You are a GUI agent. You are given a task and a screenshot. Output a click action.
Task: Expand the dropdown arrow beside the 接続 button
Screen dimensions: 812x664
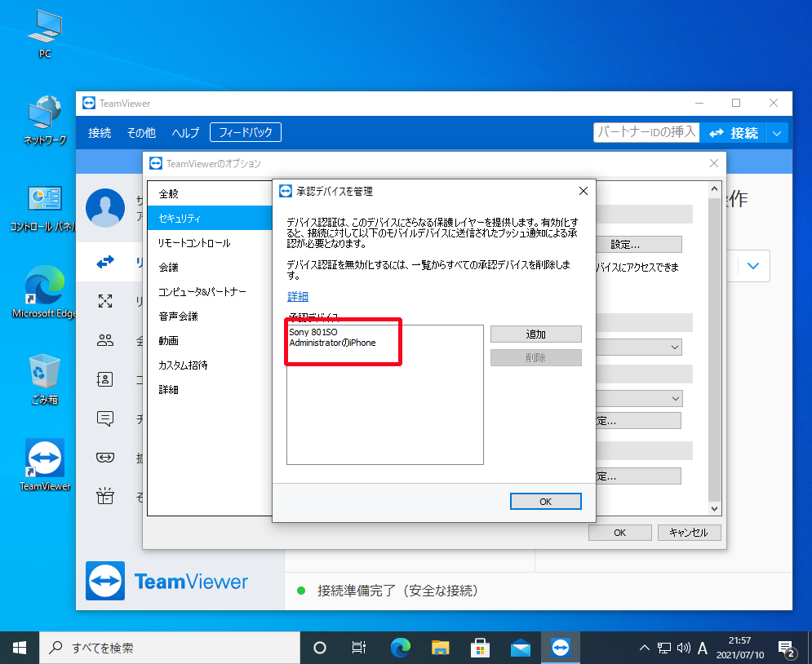coord(778,133)
